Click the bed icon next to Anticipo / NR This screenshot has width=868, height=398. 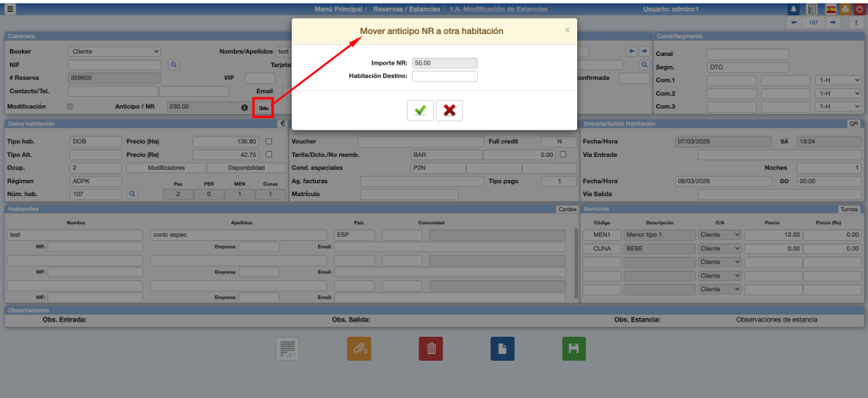pos(264,108)
